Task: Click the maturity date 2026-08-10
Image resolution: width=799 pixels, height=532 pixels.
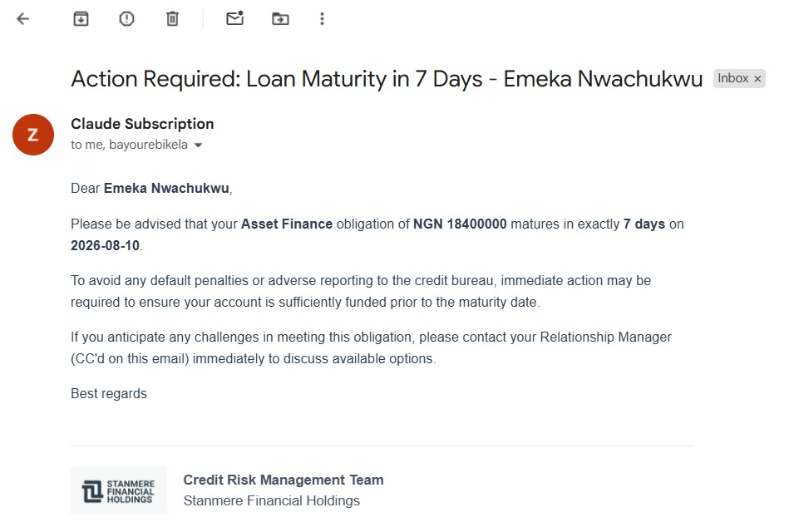Action: 105,245
